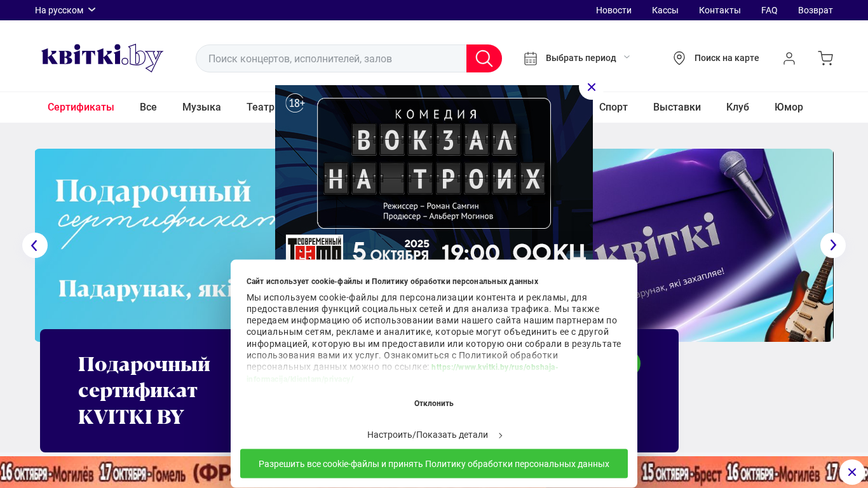Screen dimensions: 868x488
Task: Click Поиск на карте link
Action: point(727,58)
